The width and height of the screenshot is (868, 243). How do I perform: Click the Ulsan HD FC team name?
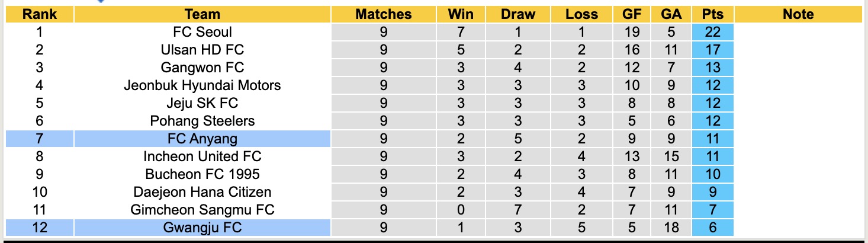coord(202,50)
